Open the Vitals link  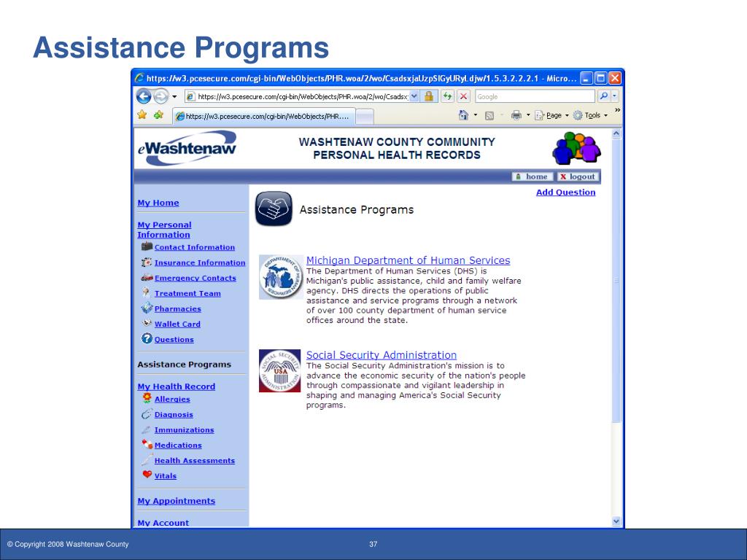pyautogui.click(x=166, y=475)
